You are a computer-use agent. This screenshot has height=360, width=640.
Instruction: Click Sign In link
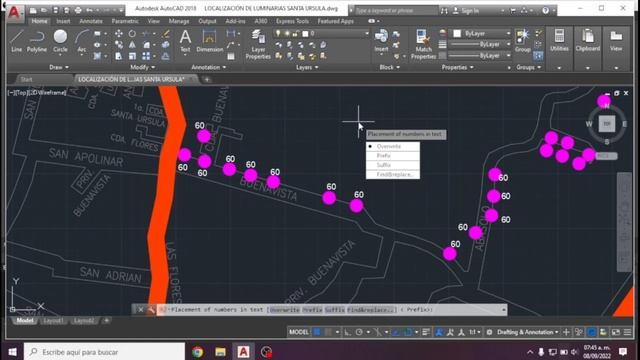470,11
